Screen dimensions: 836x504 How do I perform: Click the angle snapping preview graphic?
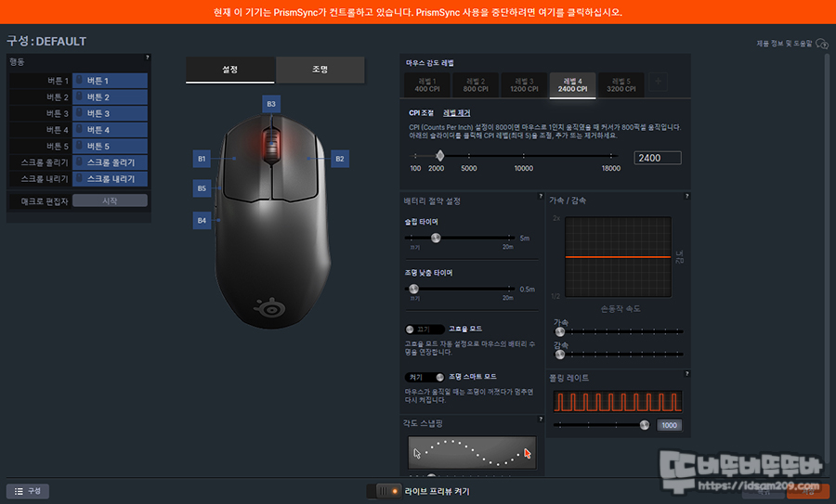coord(472,453)
